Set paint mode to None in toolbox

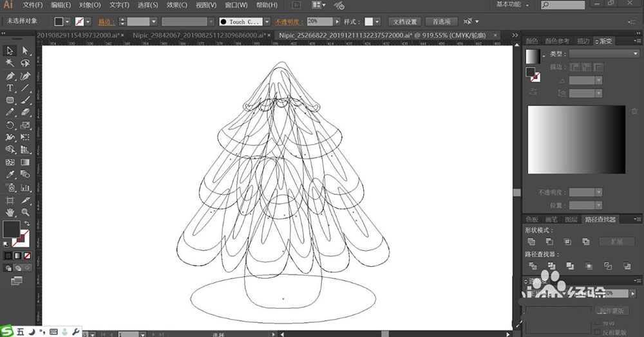pos(27,256)
